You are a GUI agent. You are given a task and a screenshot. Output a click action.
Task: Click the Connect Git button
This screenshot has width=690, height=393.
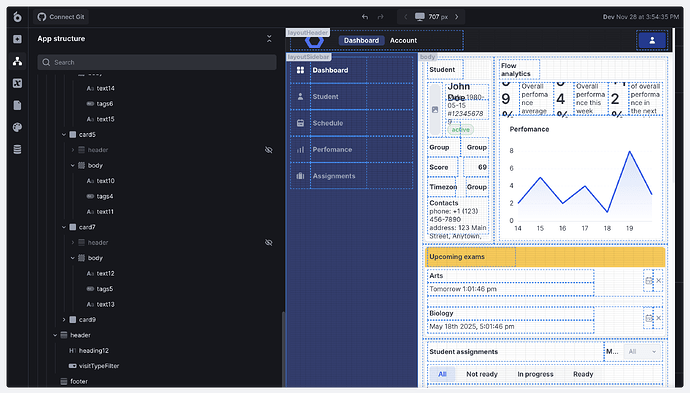click(61, 17)
